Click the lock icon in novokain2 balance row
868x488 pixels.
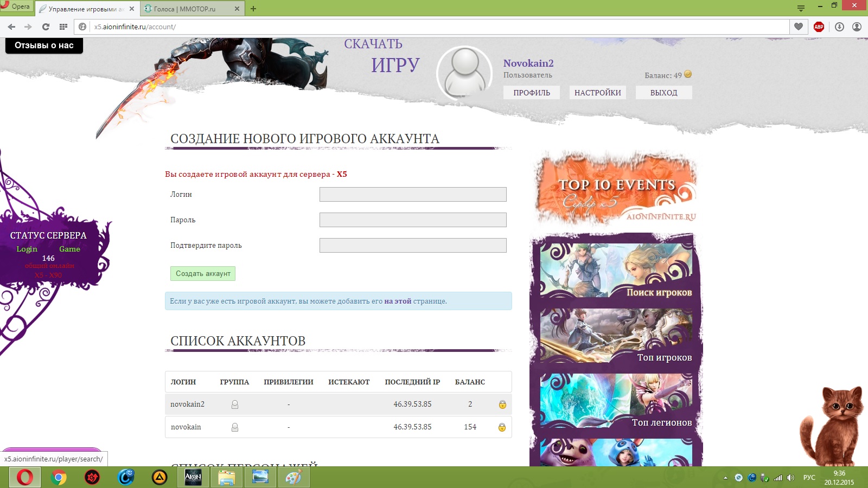pyautogui.click(x=502, y=404)
